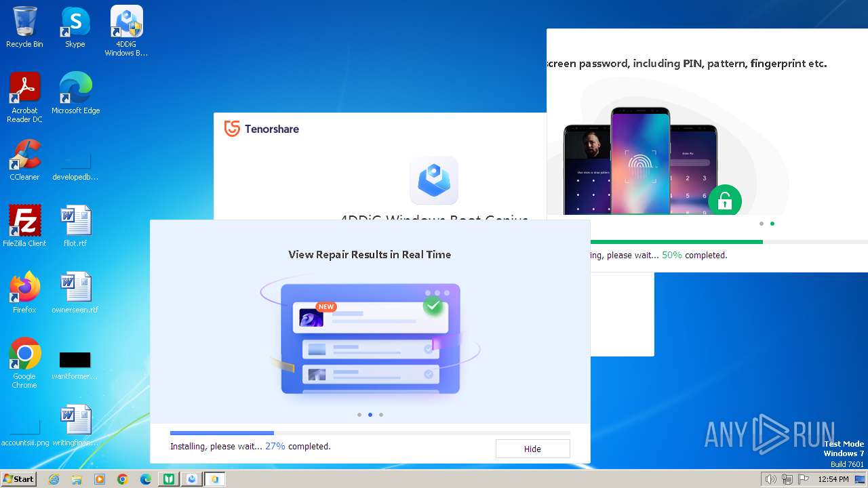Open the 4DDiG Windows Boot desktop shortcut
The image size is (868, 488).
pyautogui.click(x=126, y=31)
